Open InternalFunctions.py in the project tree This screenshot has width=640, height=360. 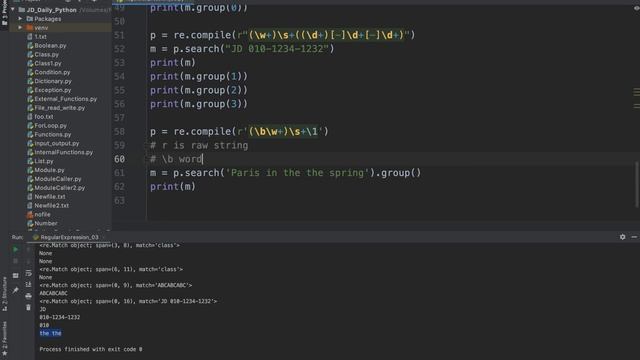(64, 152)
